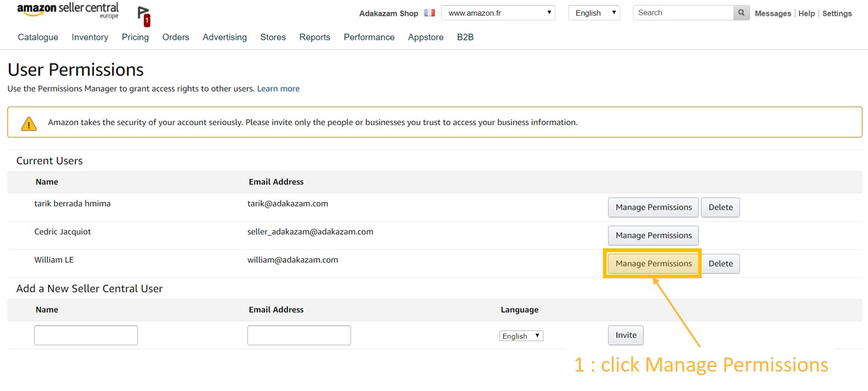The image size is (868, 391).
Task: Manage Permissions for William LE
Action: (x=653, y=264)
